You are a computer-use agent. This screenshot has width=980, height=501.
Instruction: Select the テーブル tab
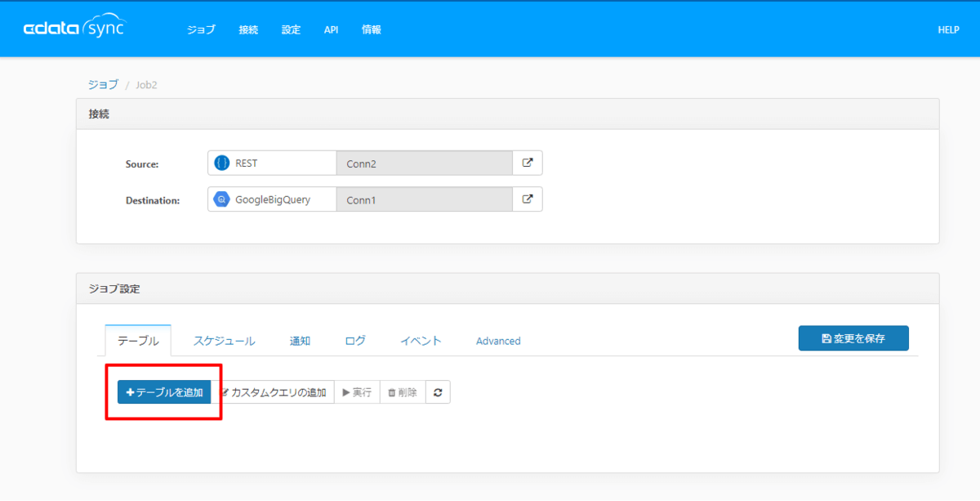click(x=138, y=341)
